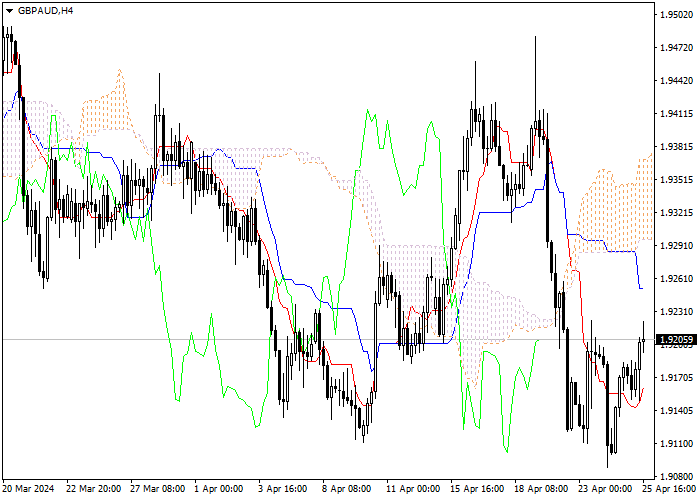Click the 27 Mar 08:00 time label
Image resolution: width=700 pixels, height=500 pixels.
(x=158, y=489)
